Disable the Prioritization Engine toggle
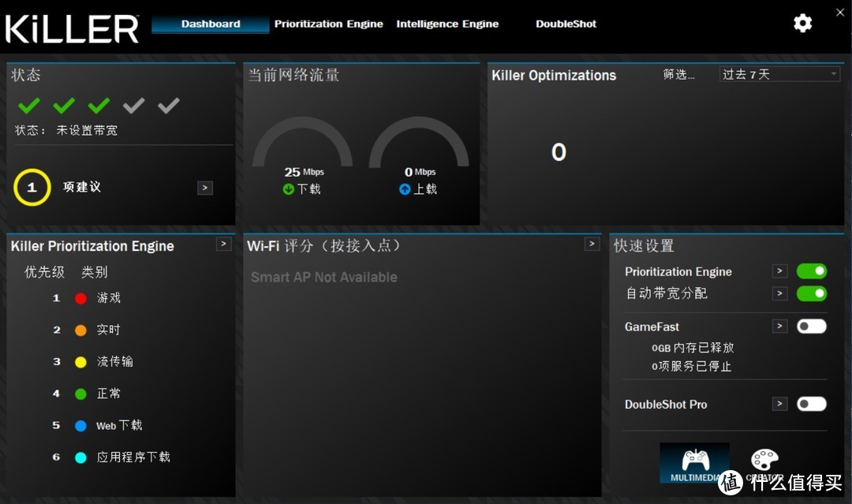Viewport: 852px width, 504px height. click(x=812, y=271)
